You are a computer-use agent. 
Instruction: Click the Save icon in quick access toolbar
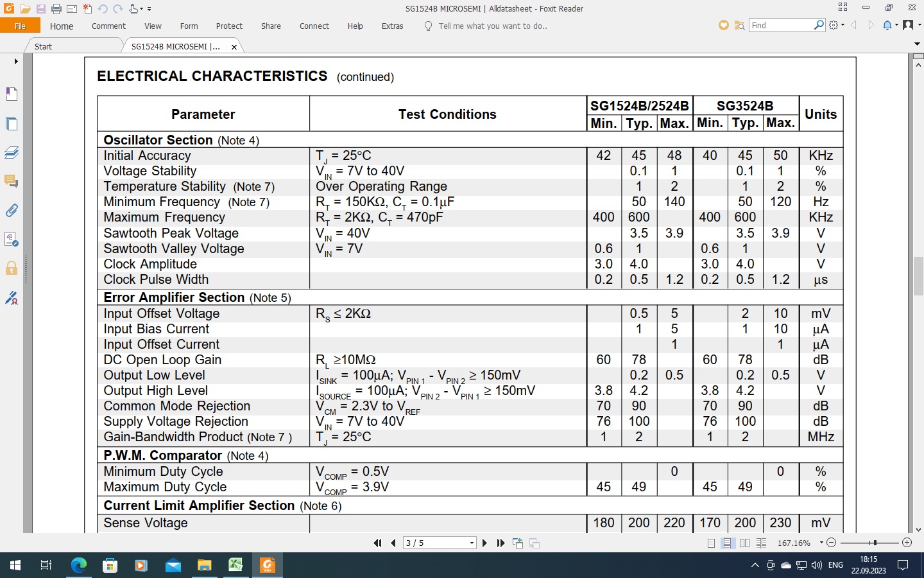click(40, 9)
